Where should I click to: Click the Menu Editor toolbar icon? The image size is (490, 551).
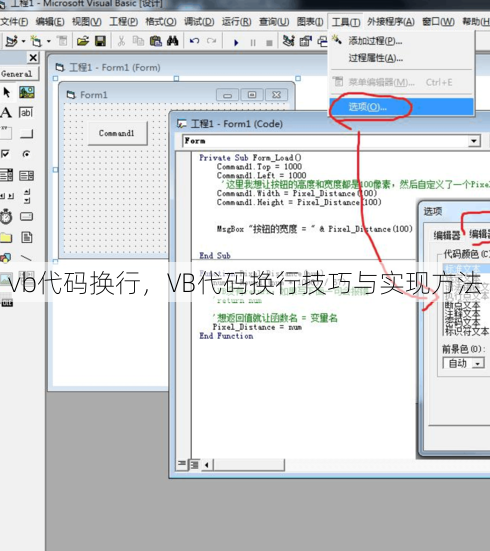click(62, 41)
